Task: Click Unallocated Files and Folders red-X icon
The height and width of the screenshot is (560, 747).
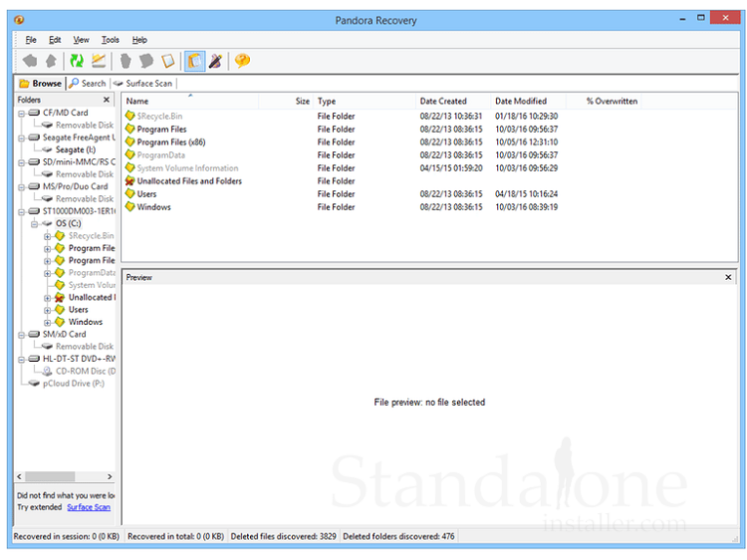Action: coord(129,181)
